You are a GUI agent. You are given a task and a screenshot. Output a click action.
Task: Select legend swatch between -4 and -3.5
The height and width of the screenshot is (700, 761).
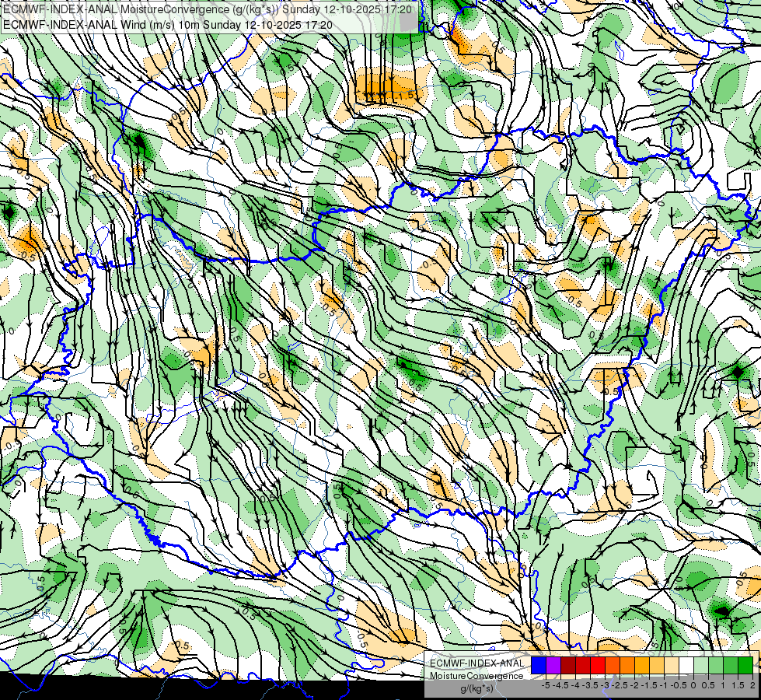pos(583,665)
